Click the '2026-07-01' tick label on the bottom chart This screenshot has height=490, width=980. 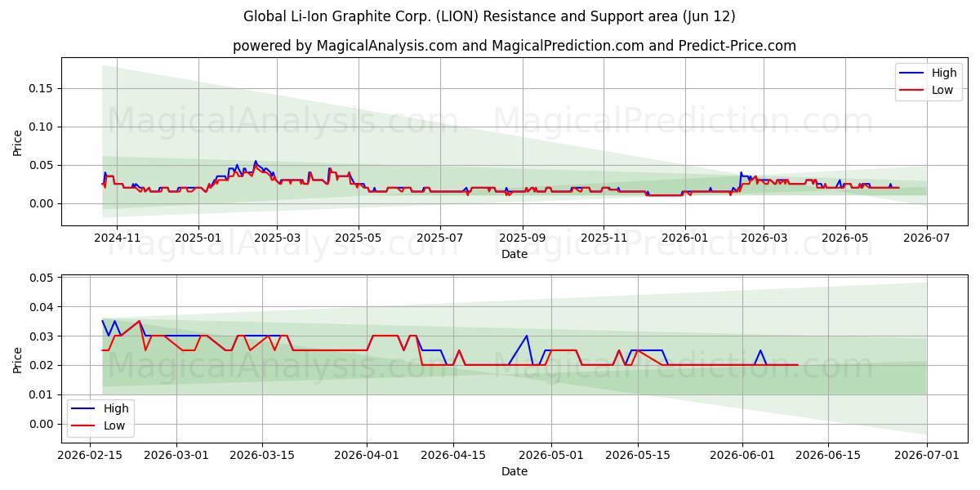click(x=927, y=455)
